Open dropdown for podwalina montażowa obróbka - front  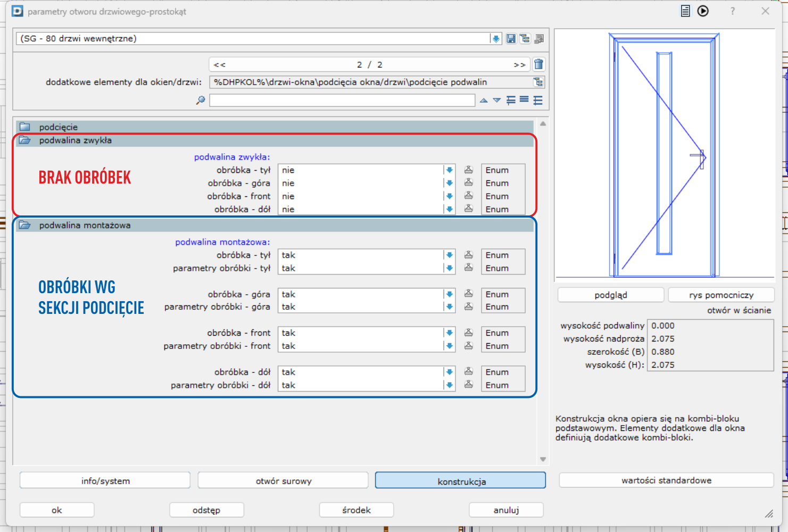449,333
